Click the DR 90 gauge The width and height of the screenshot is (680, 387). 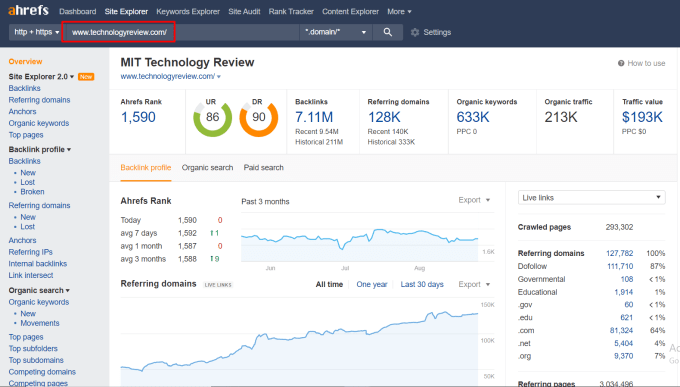tap(258, 117)
